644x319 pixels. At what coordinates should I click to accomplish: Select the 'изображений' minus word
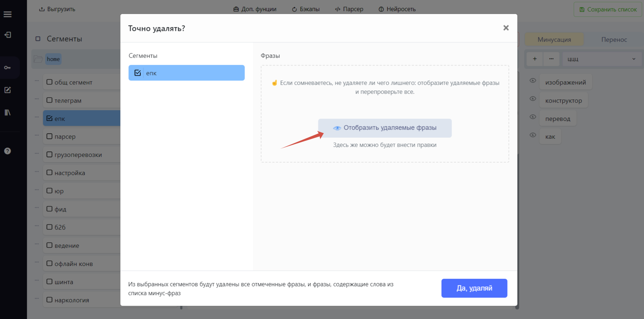point(566,82)
